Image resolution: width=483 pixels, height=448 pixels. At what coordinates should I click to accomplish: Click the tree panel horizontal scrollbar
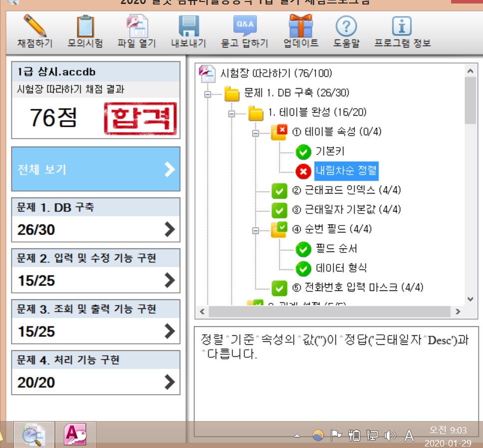(x=329, y=311)
